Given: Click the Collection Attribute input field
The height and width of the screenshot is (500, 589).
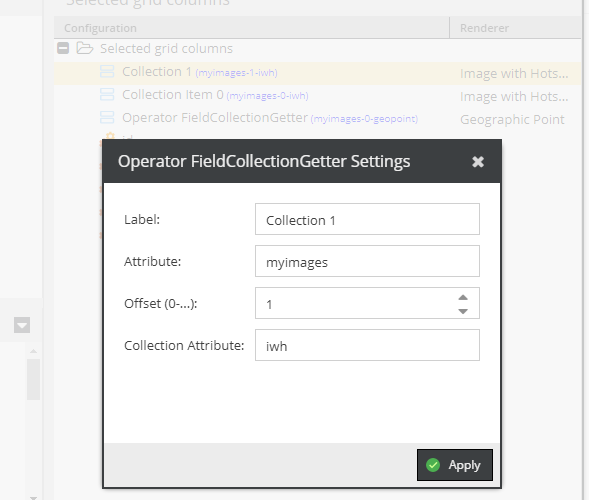Looking at the screenshot, I should (x=367, y=345).
